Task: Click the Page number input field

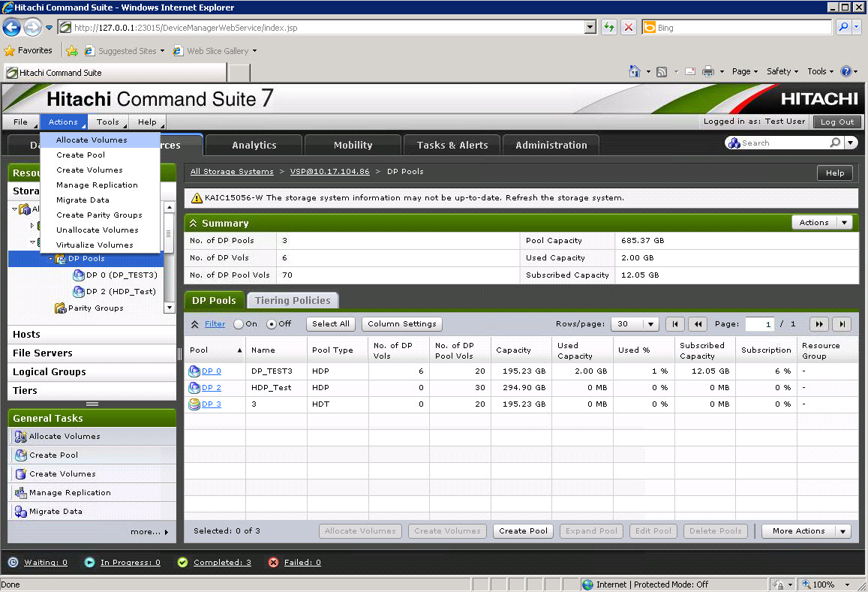Action: [x=759, y=324]
